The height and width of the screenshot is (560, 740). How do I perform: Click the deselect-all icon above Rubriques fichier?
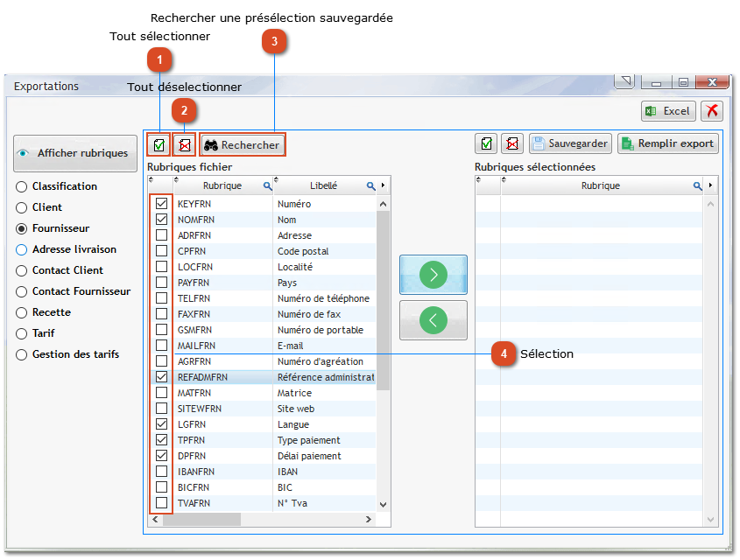pos(184,144)
